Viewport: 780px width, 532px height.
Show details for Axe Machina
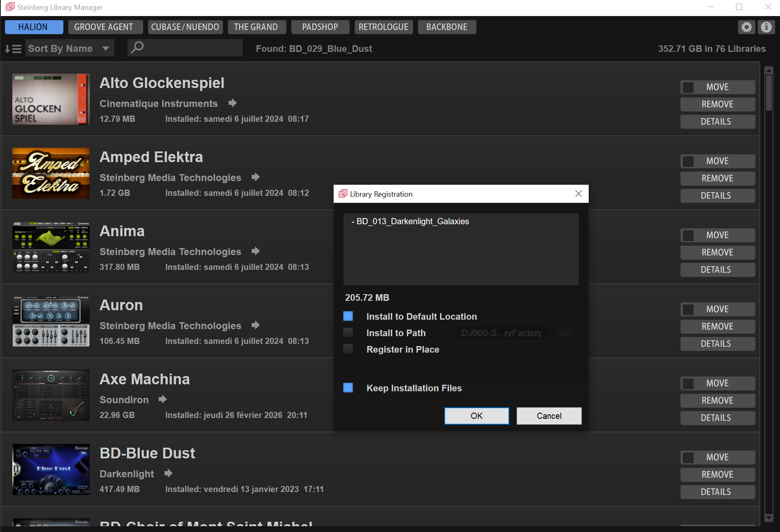click(x=717, y=418)
